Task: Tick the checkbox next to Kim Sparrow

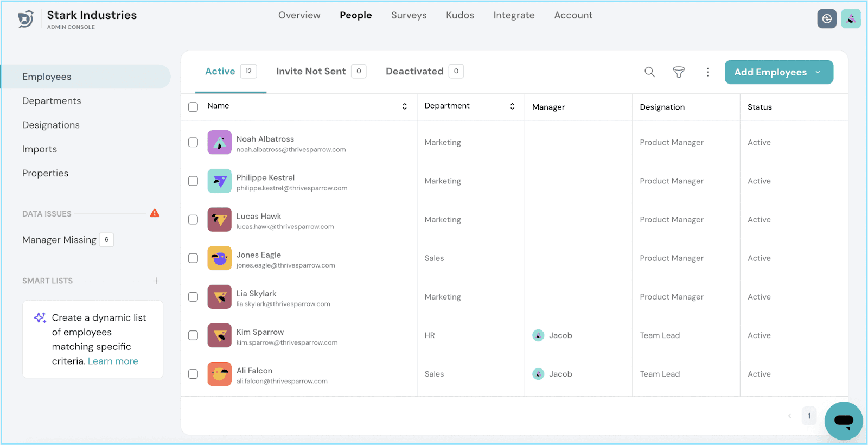Action: pos(193,335)
